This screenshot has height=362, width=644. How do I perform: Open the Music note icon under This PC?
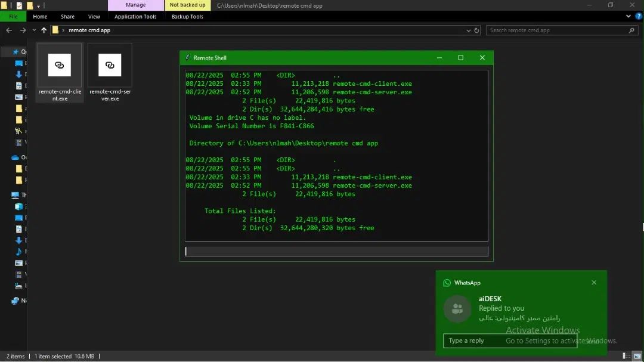pos(19,252)
